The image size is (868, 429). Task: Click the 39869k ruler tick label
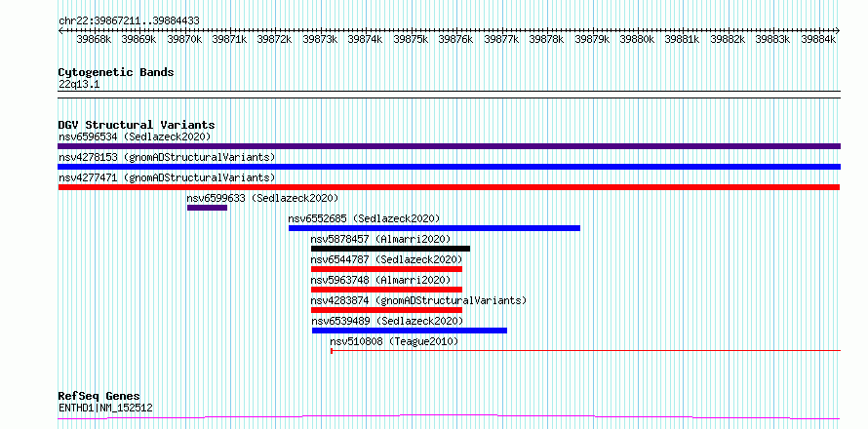pos(138,39)
